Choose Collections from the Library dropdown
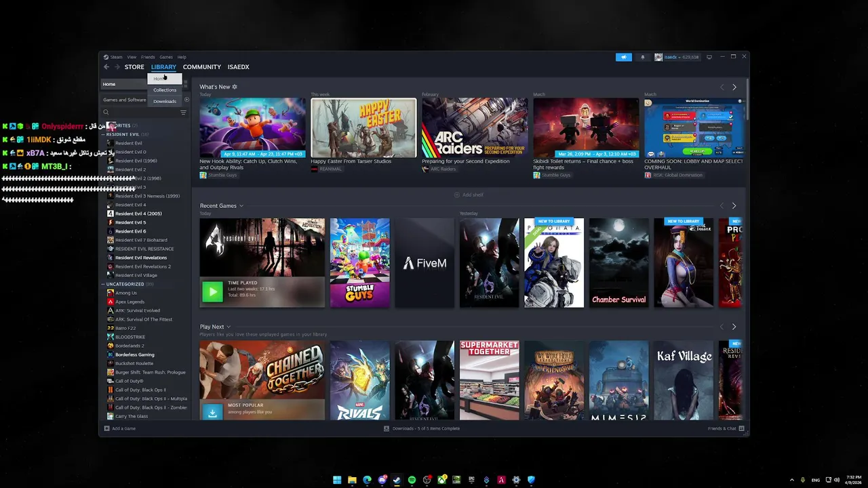 click(x=165, y=90)
